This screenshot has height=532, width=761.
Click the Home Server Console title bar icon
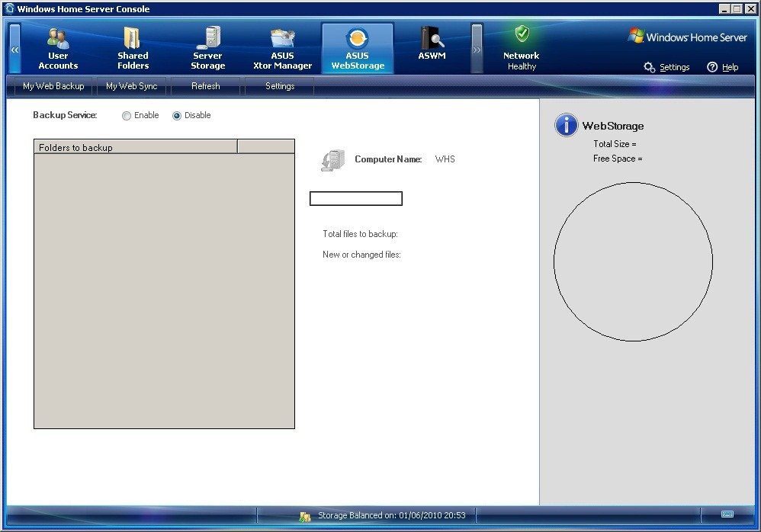pyautogui.click(x=10, y=8)
